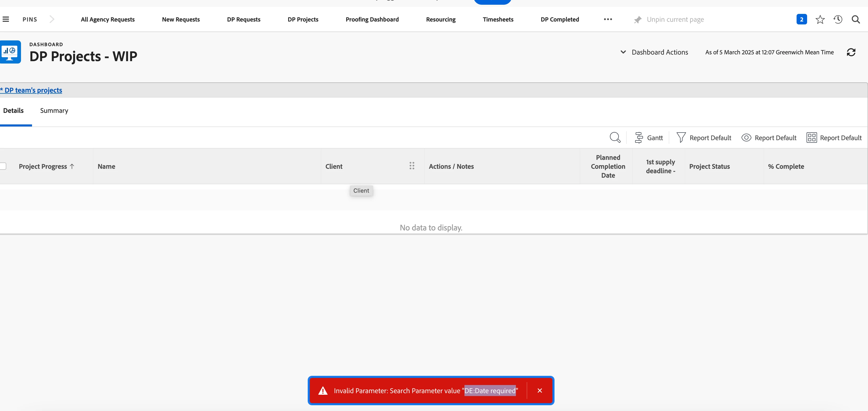Toggle the select-all rows checkbox
The height and width of the screenshot is (411, 868).
point(3,166)
